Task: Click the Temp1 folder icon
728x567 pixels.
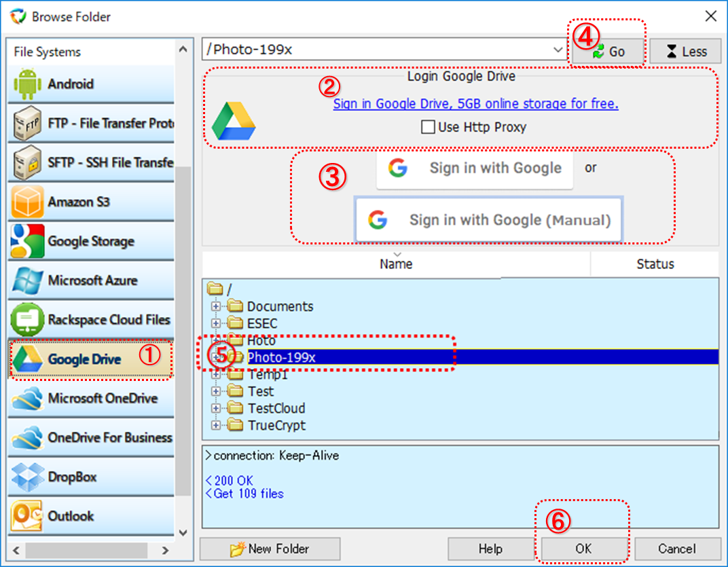Action: coord(235,374)
